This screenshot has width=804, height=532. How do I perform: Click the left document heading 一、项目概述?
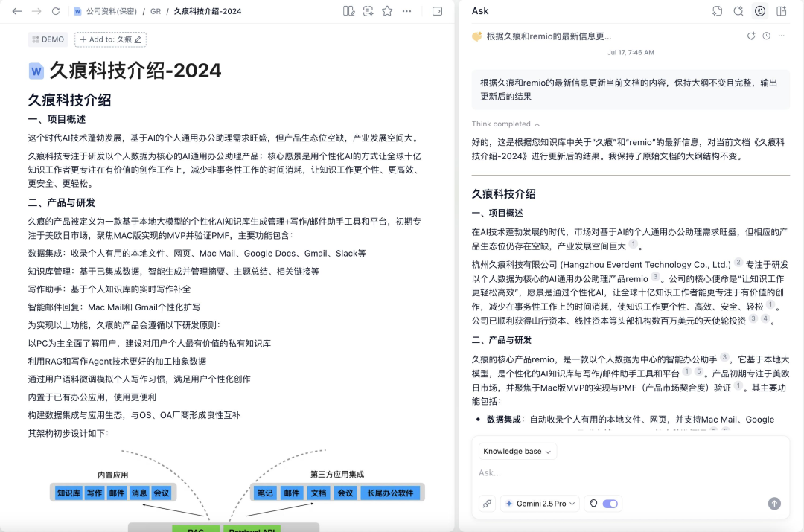tap(57, 119)
